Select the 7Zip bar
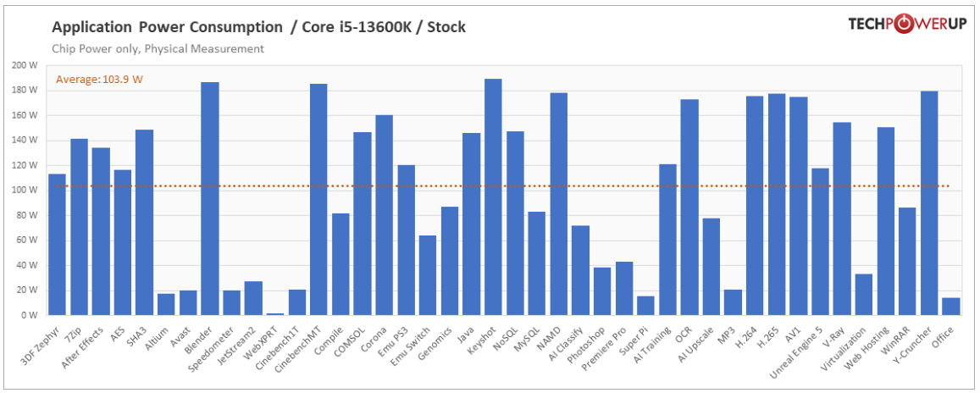 pyautogui.click(x=79, y=227)
